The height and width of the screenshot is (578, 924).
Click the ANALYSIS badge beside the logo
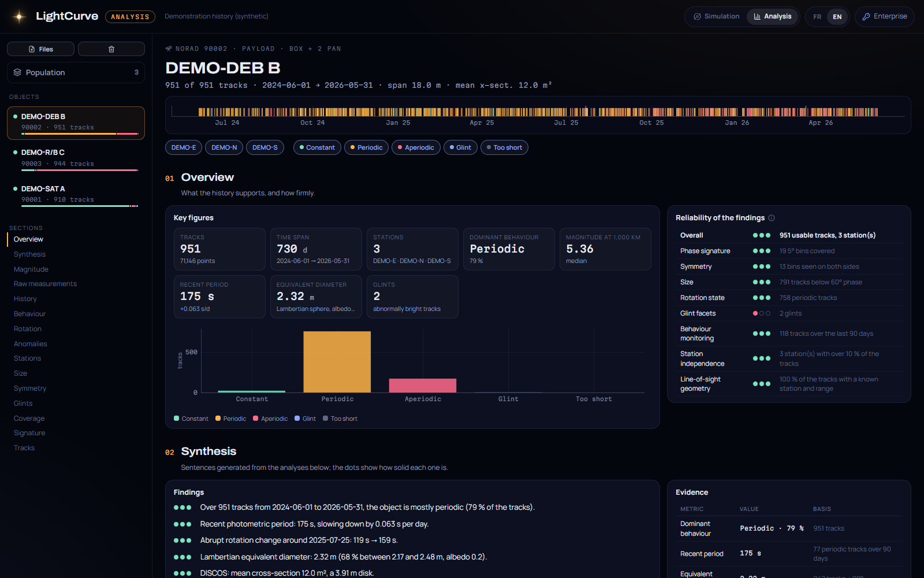130,17
